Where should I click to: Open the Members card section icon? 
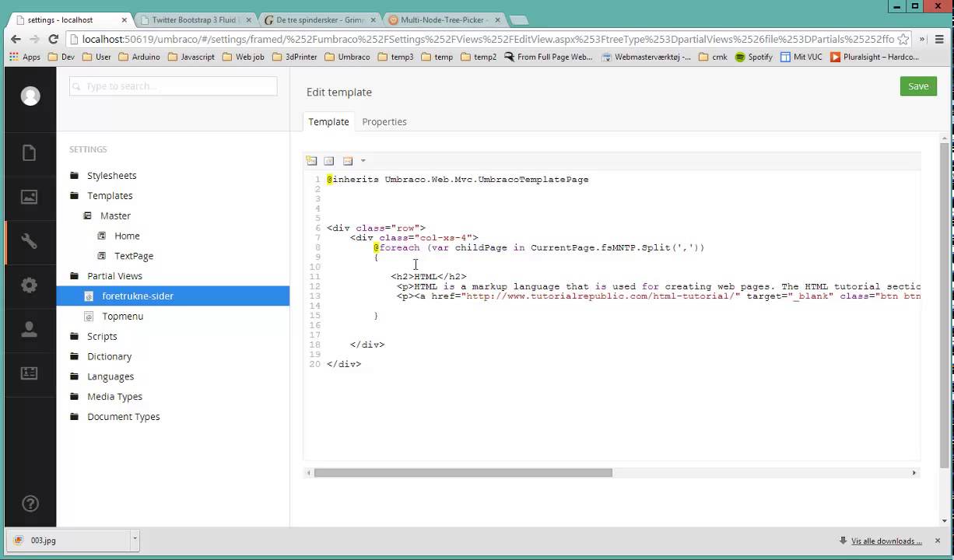[30, 373]
